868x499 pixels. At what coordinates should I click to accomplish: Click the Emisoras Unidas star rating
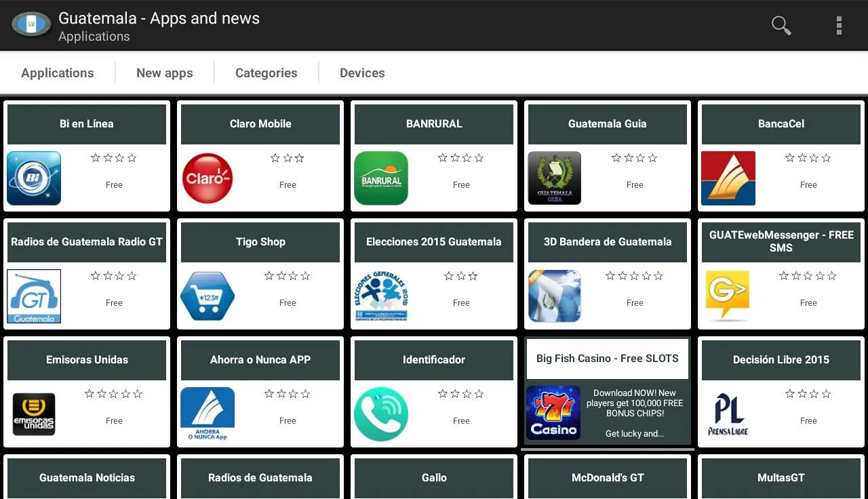114,394
